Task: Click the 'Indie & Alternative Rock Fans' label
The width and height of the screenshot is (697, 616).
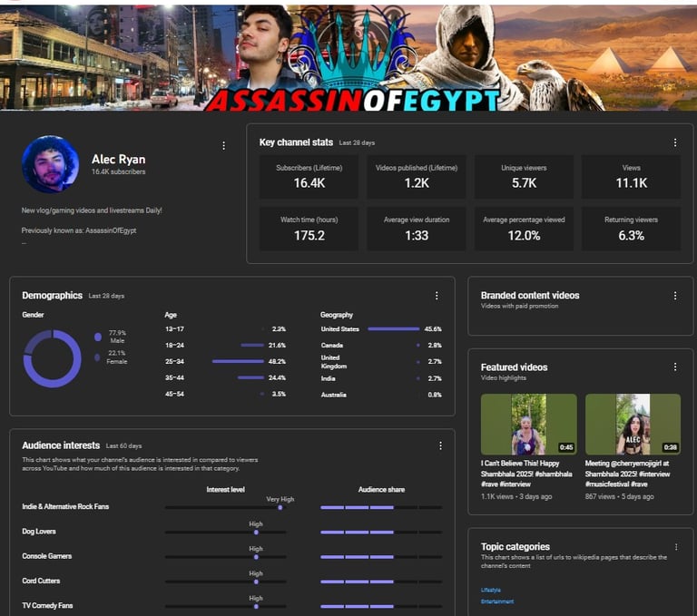Action: point(65,506)
